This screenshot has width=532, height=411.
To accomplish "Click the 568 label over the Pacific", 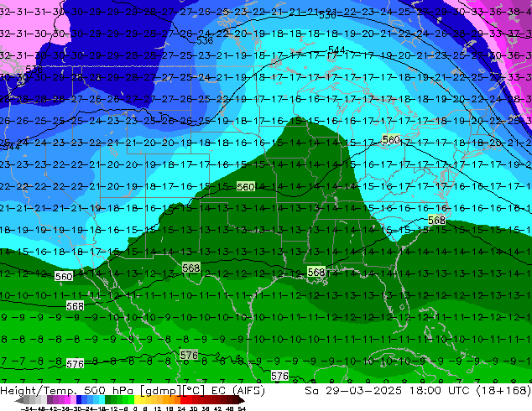I will pyautogui.click(x=75, y=306).
